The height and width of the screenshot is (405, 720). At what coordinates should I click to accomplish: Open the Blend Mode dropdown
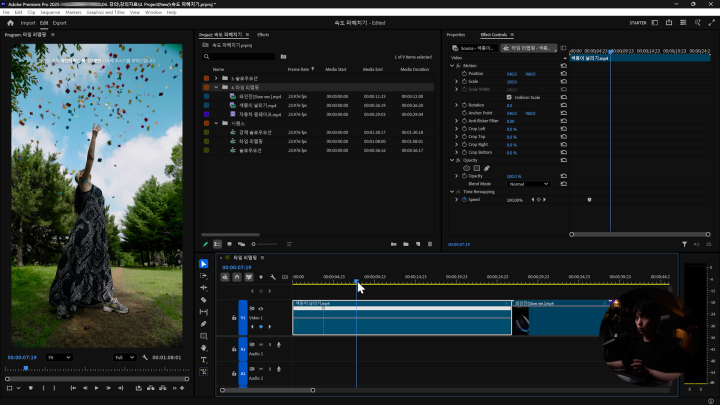tap(529, 184)
